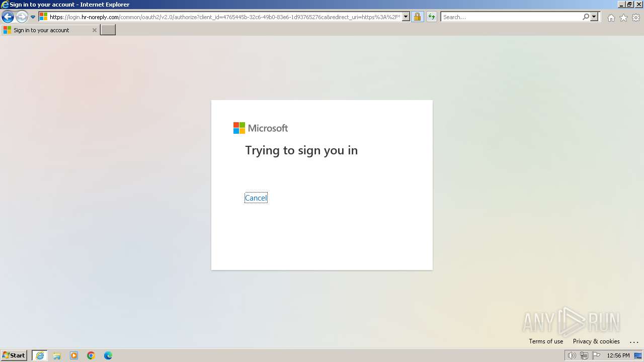Click the browser Back arrow button
644x362 pixels.
[x=8, y=17]
